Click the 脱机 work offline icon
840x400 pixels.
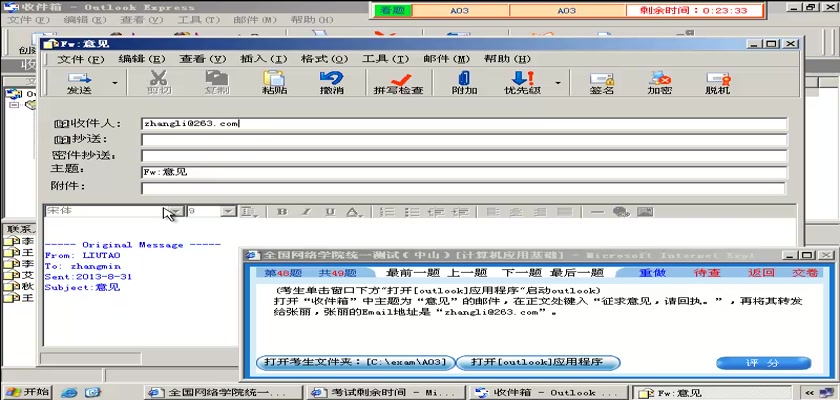[x=717, y=83]
